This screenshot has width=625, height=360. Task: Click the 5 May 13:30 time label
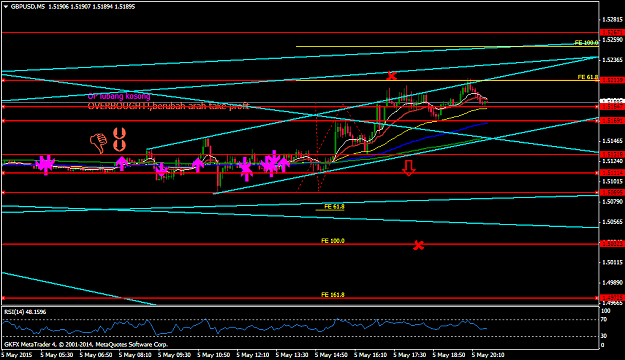[292, 355]
